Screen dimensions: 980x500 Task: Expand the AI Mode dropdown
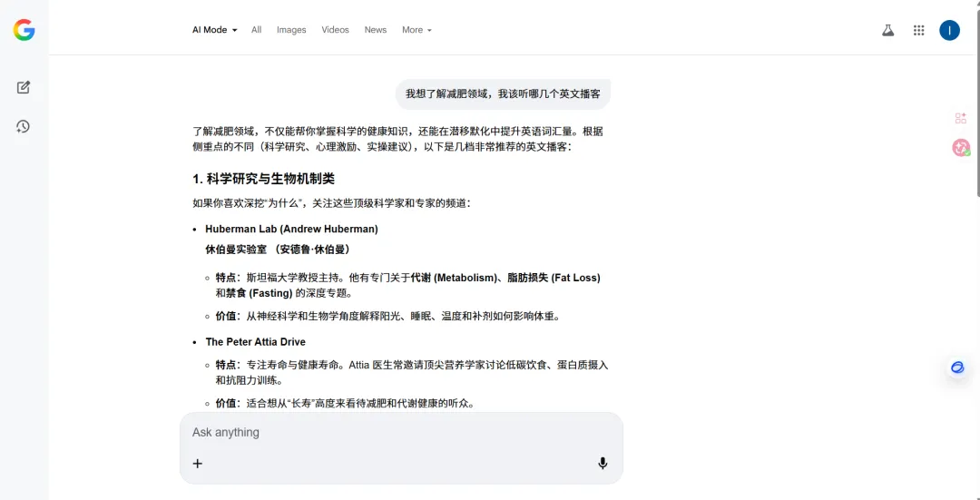coord(214,30)
